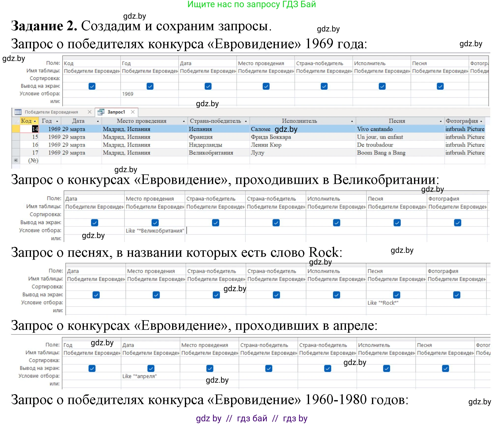Switch to the Победители Евровидения tab
Image resolution: width=504 pixels, height=424 pixels.
[52, 112]
